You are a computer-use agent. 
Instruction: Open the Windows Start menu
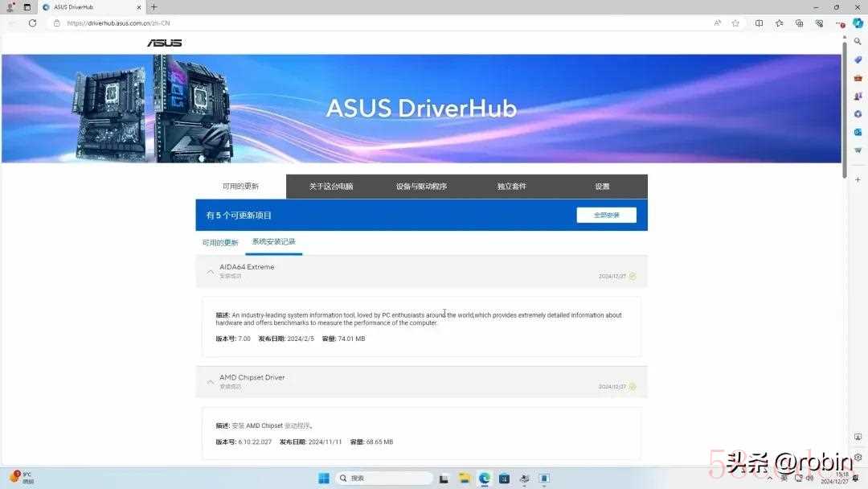325,478
